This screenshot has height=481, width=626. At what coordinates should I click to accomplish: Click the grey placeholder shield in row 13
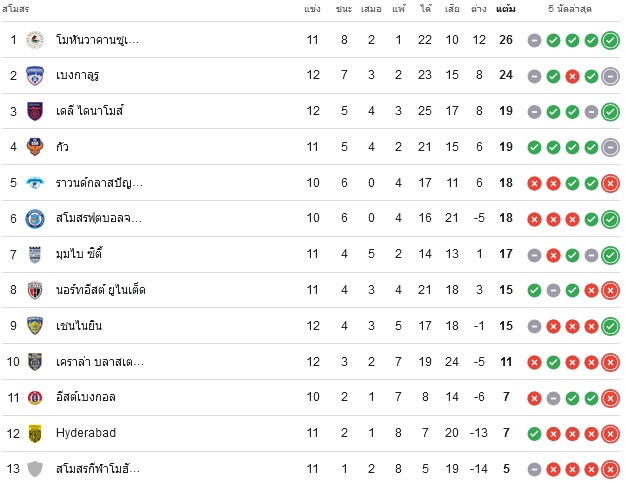coord(35,469)
